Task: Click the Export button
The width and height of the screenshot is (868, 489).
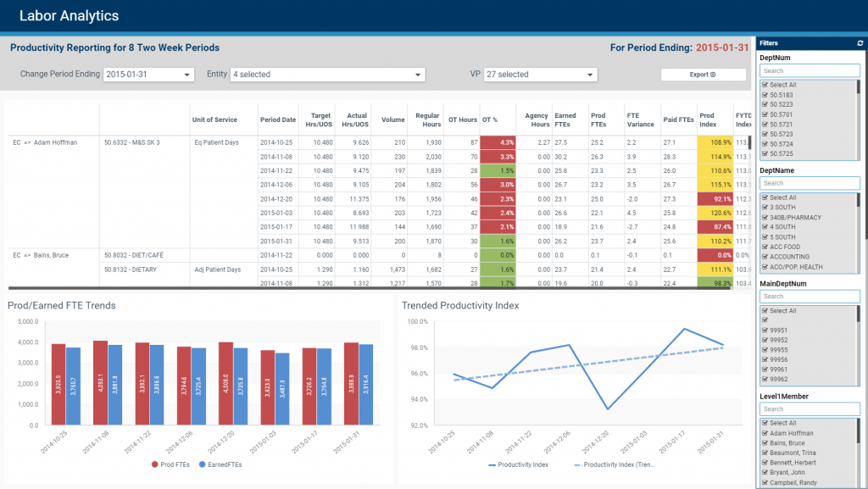Action: click(x=704, y=74)
